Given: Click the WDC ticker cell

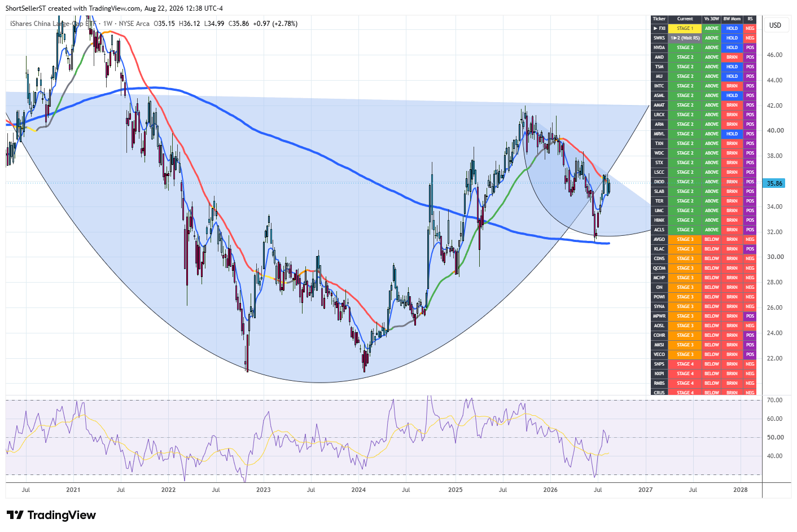Looking at the screenshot, I should pos(659,153).
